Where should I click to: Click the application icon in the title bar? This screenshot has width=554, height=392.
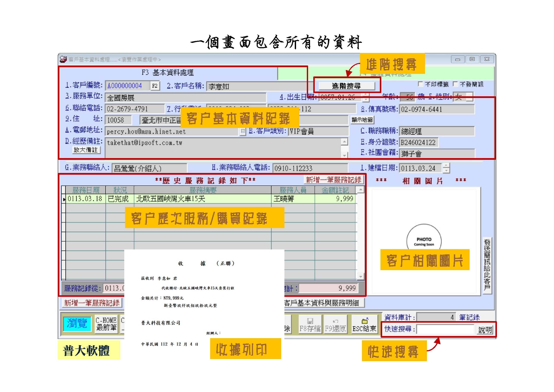63,59
